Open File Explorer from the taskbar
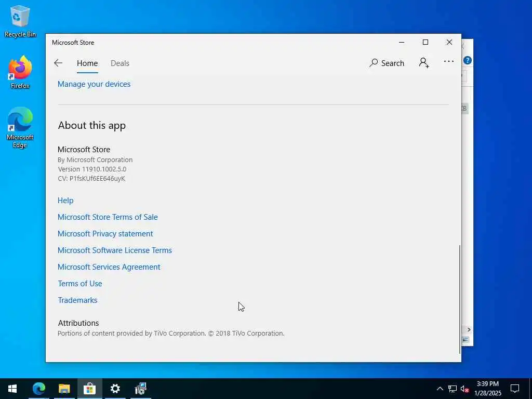This screenshot has width=532, height=399. click(x=64, y=389)
